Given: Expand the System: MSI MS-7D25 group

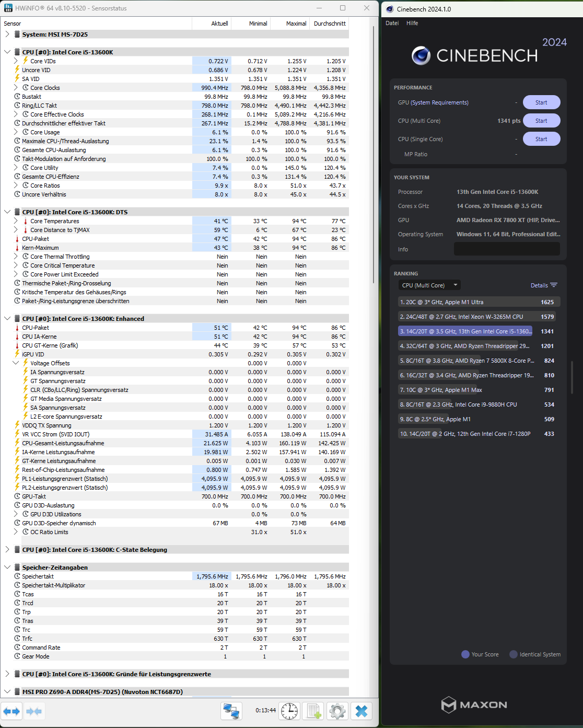Looking at the screenshot, I should [x=7, y=34].
